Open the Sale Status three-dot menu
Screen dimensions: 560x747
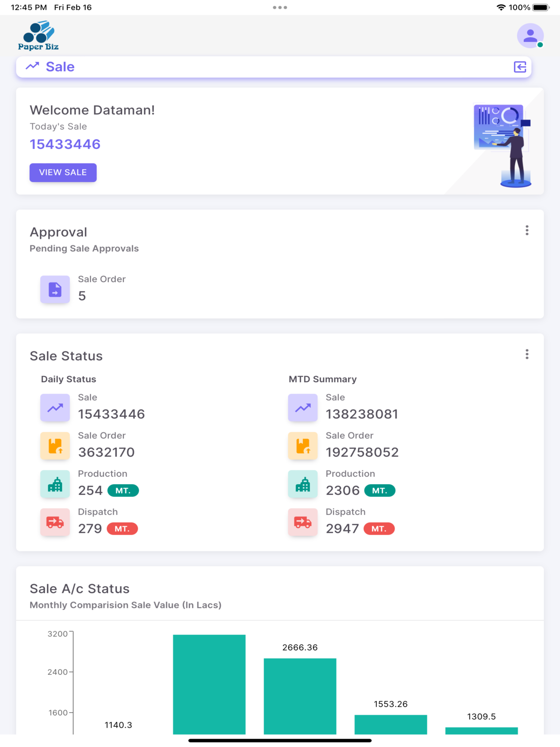click(x=527, y=354)
